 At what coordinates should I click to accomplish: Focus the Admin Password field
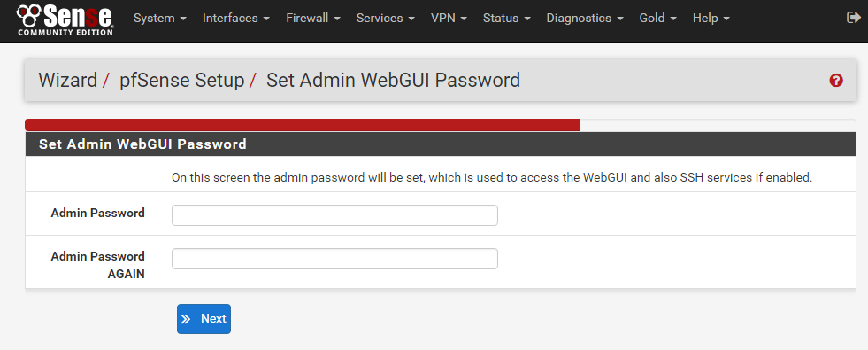pos(335,215)
